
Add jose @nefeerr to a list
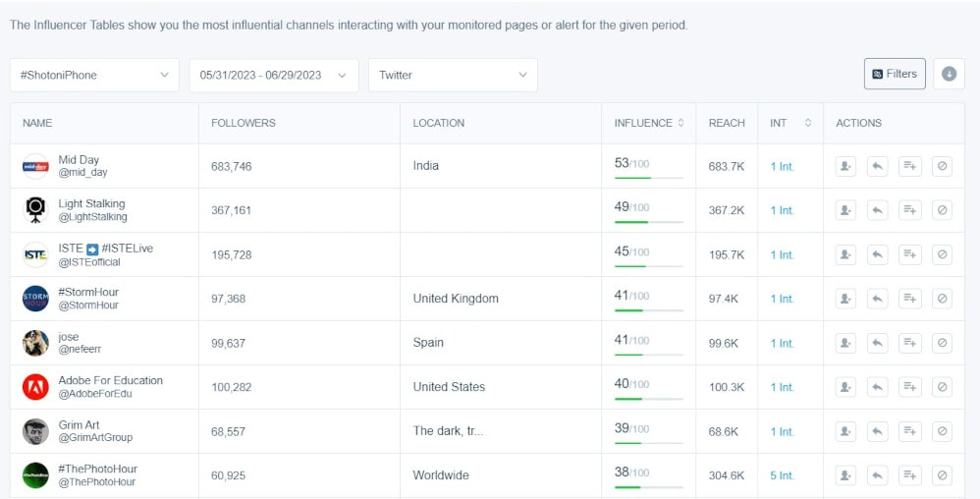point(910,343)
